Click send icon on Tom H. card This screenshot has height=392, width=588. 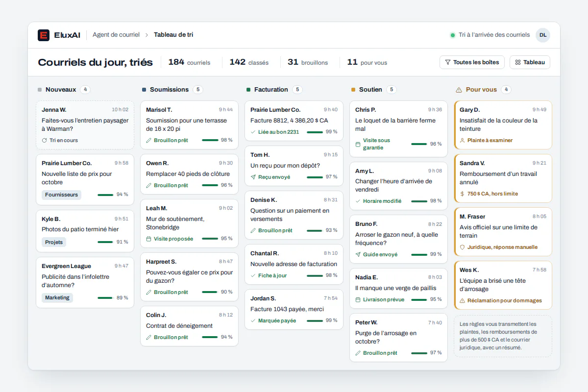coord(253,177)
